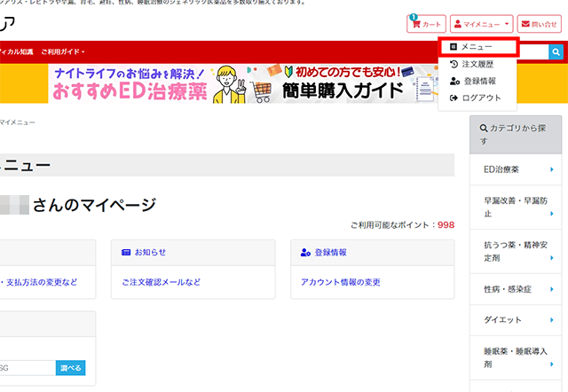Expand the マイメニュー dropdown
568x392 pixels.
[481, 24]
